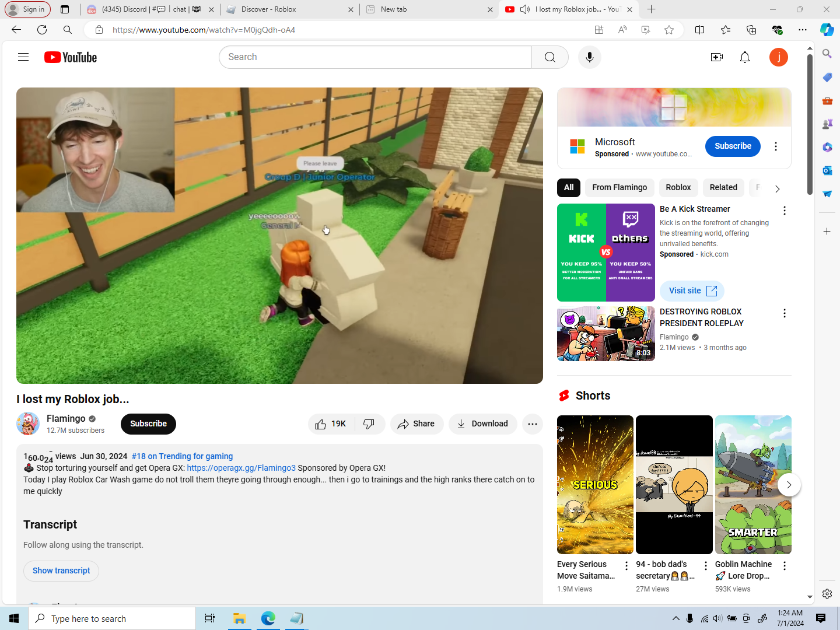Go back to the previous page
The width and height of the screenshot is (840, 630).
[16, 30]
